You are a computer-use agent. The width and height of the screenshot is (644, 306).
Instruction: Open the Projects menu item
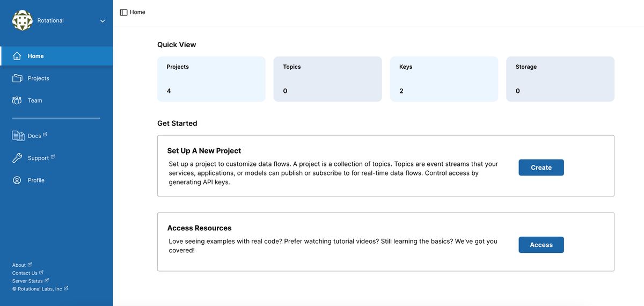[38, 78]
